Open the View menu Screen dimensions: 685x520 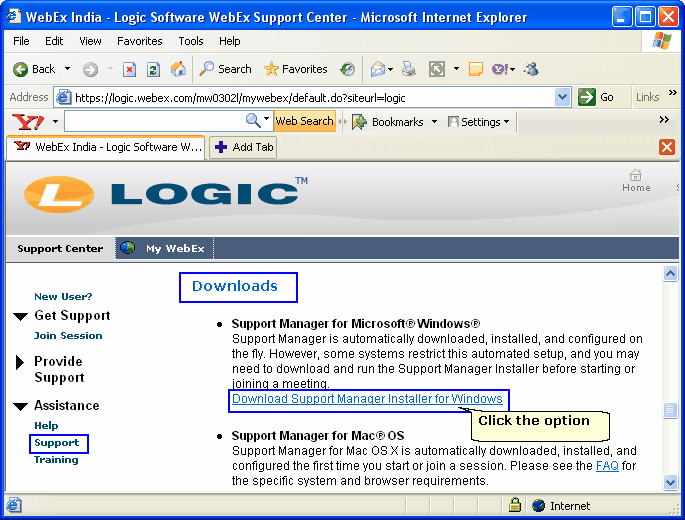[x=90, y=41]
